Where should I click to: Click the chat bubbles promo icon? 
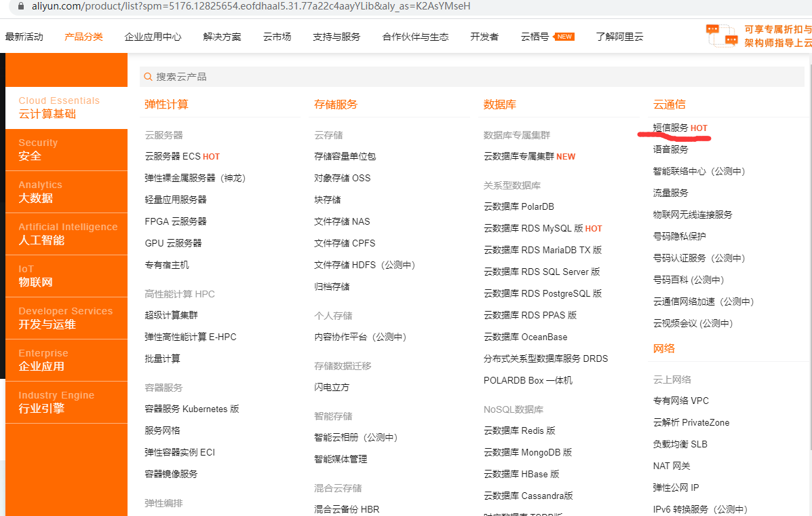point(722,36)
